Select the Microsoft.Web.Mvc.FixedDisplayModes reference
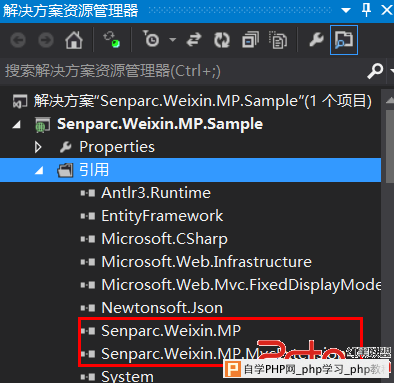This screenshot has width=394, height=383. tap(241, 285)
